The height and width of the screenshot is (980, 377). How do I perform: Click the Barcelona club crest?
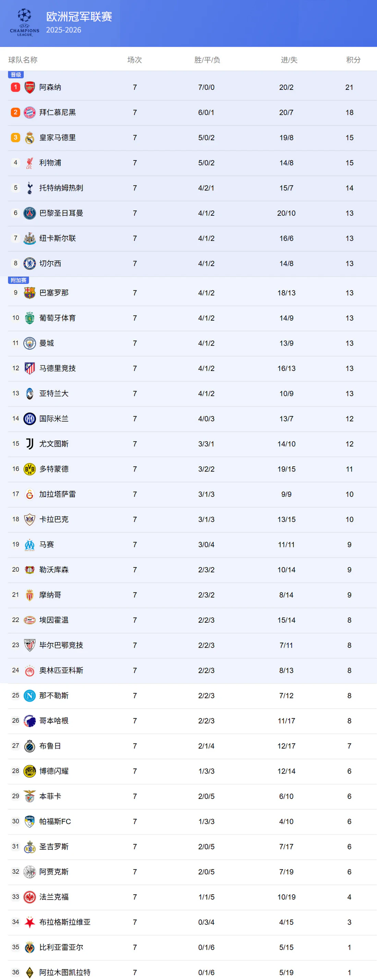click(x=30, y=293)
